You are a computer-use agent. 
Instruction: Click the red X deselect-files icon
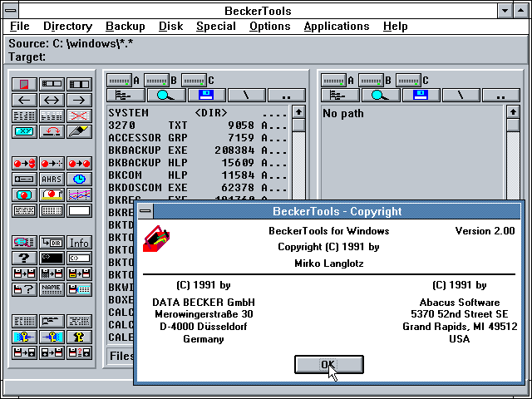click(x=79, y=116)
